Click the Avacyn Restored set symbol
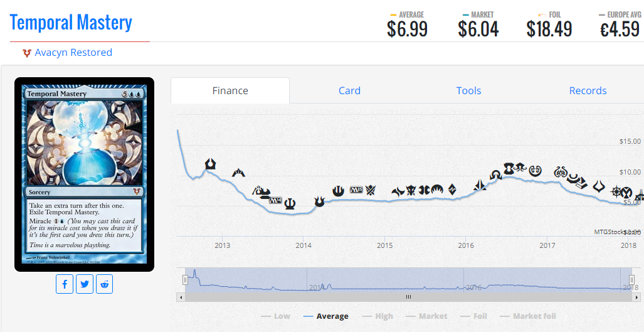Image resolution: width=644 pixels, height=332 pixels. (x=27, y=53)
